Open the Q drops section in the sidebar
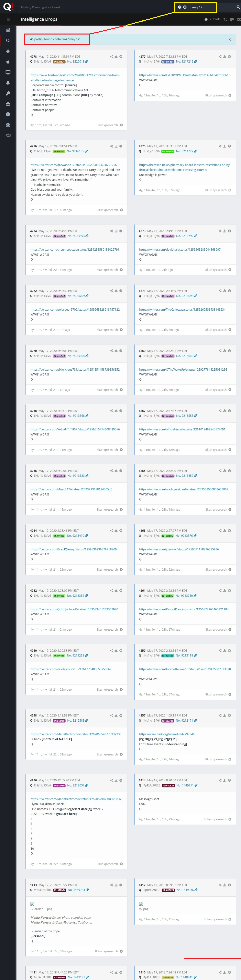 [8, 40]
